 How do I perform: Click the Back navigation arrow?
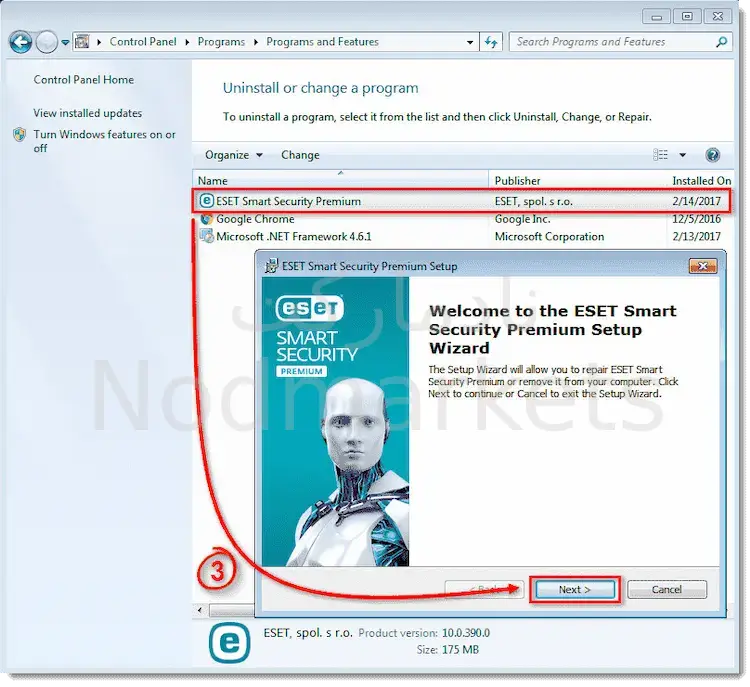click(x=21, y=42)
